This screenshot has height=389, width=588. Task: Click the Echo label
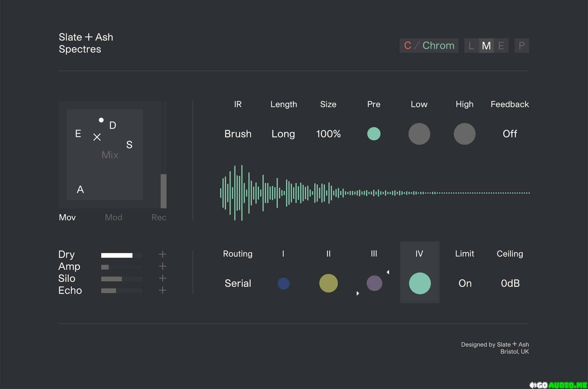tap(70, 290)
